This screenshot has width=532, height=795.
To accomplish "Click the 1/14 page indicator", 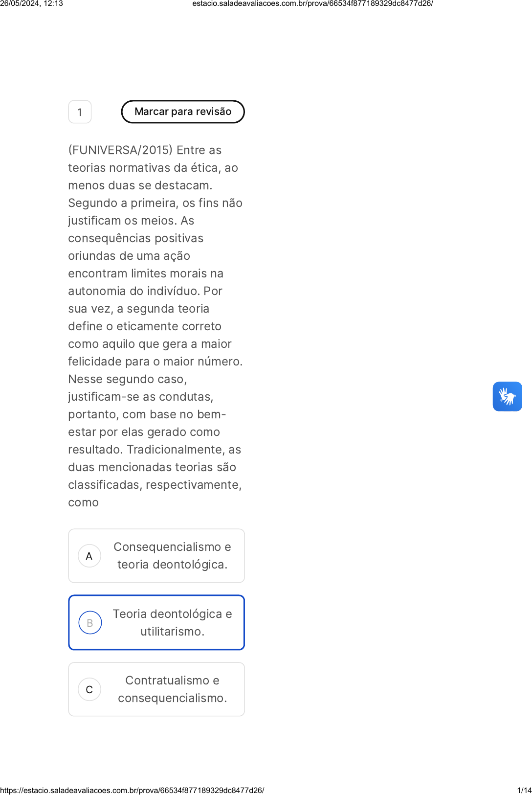I will 524,790.
